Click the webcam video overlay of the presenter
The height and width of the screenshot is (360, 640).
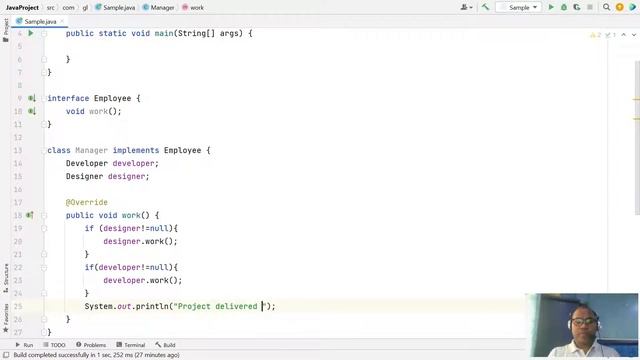click(584, 325)
